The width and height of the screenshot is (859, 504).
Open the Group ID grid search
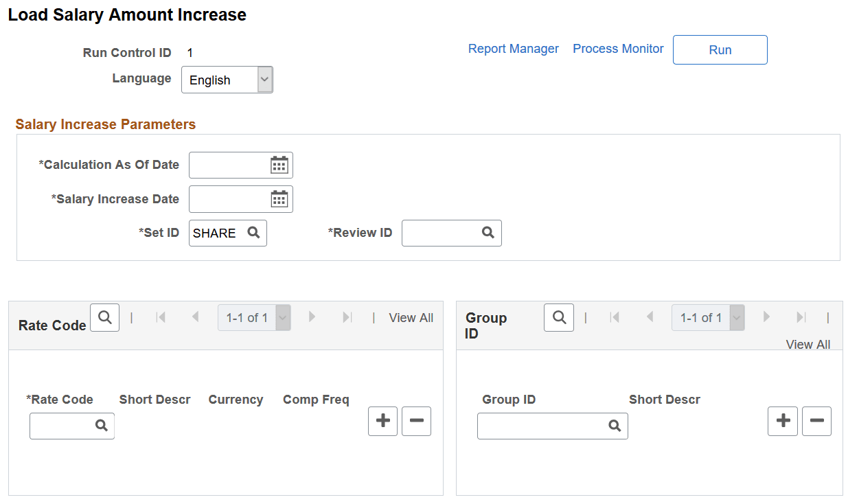tap(558, 317)
